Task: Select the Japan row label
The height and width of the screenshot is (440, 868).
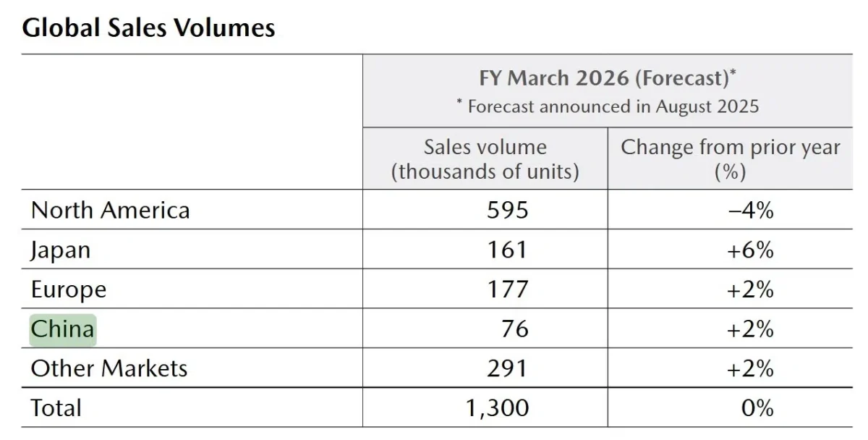Action: tap(61, 250)
